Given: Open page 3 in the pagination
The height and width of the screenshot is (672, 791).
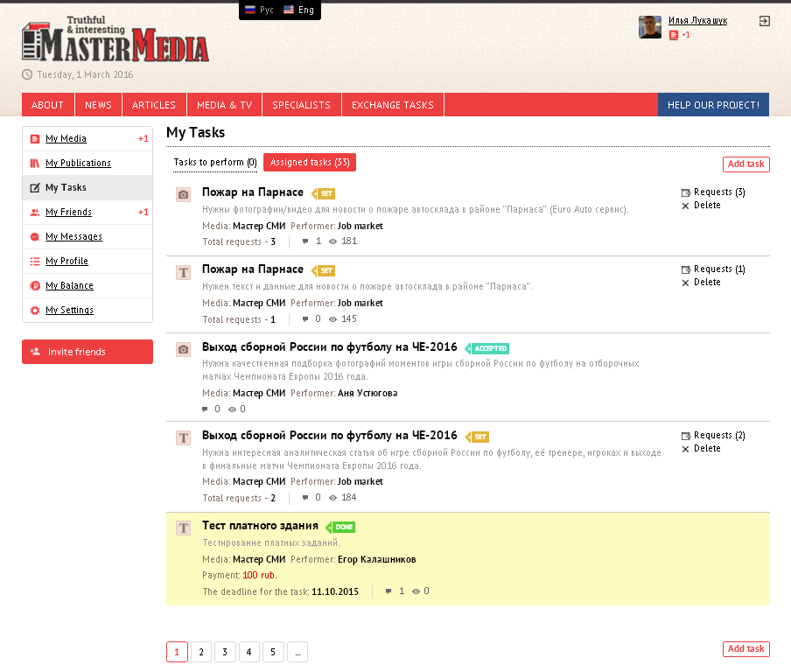Looking at the screenshot, I should 225,652.
